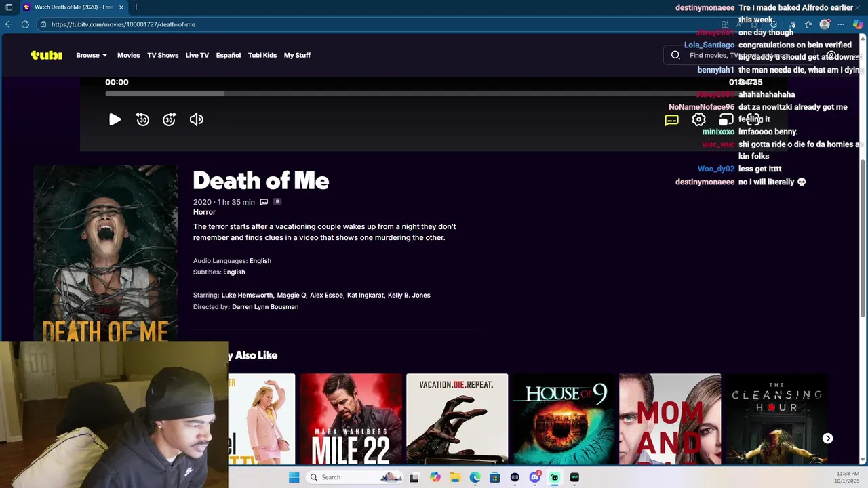Image resolution: width=868 pixels, height=488 pixels.
Task: Toggle the yellow closed captions icon
Action: pyautogui.click(x=671, y=120)
